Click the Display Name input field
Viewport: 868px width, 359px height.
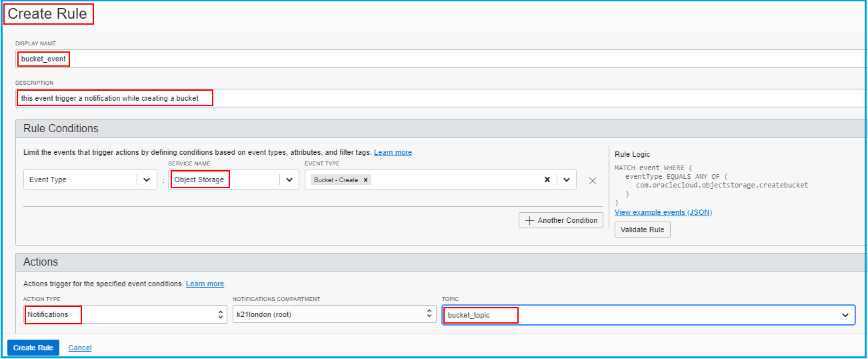(x=440, y=59)
